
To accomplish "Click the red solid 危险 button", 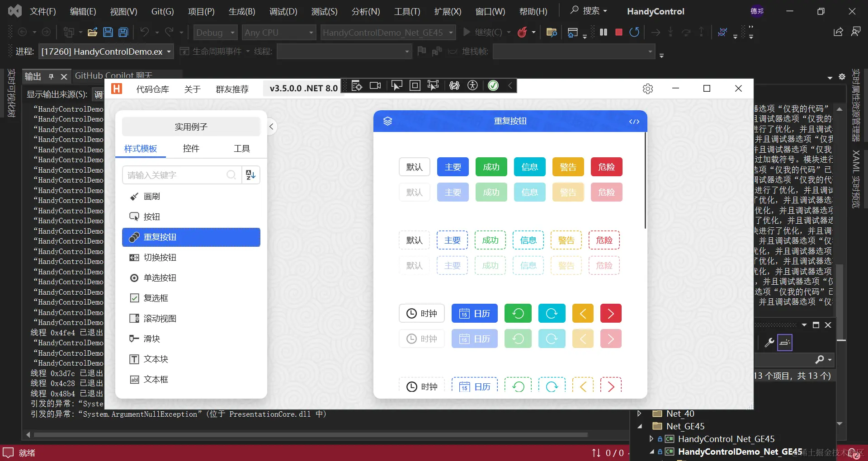I will 607,167.
